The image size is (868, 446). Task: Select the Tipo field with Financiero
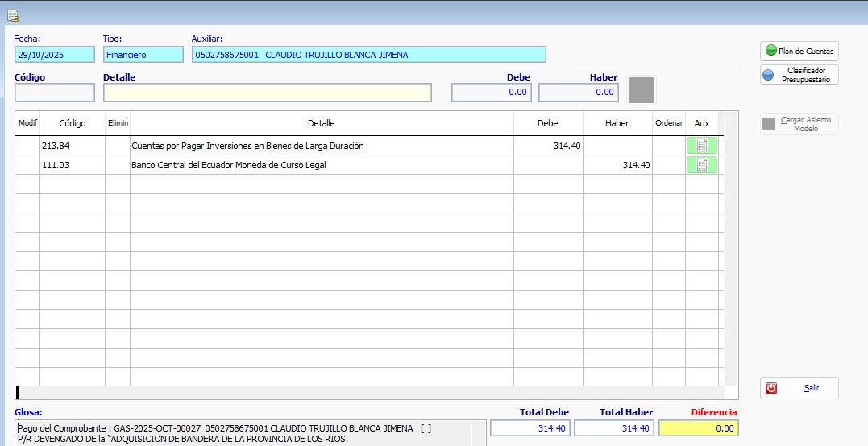(143, 55)
